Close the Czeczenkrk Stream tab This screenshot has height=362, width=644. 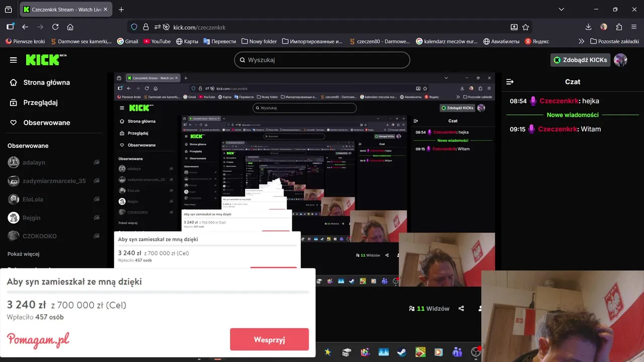pyautogui.click(x=105, y=10)
